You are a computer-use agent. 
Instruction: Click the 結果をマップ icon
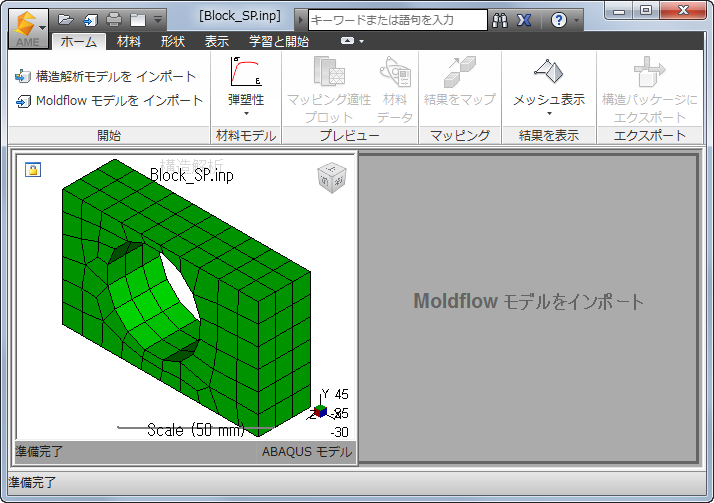click(460, 71)
